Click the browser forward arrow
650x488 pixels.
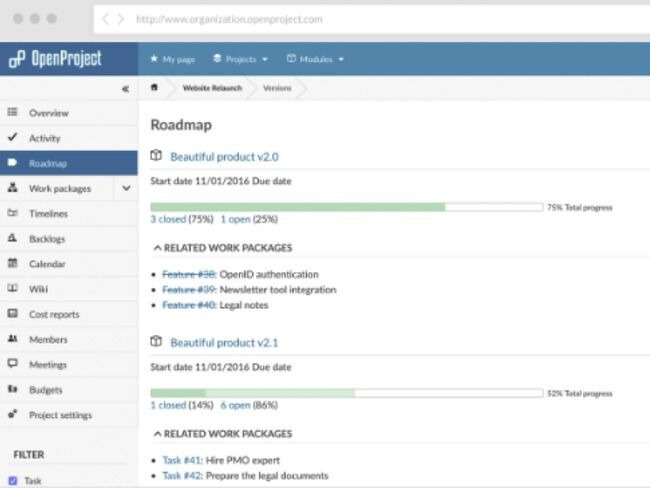pos(121,19)
